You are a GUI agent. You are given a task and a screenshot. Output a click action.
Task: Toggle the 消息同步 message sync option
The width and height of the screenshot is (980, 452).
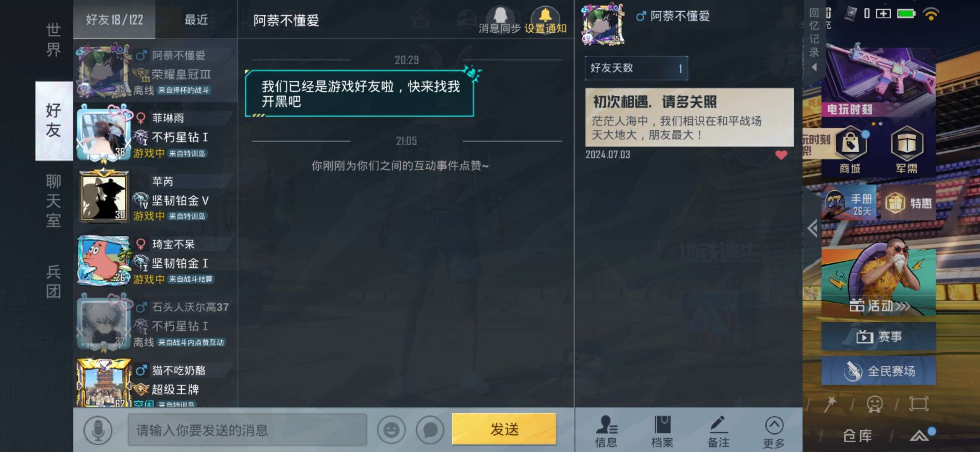pyautogui.click(x=500, y=21)
